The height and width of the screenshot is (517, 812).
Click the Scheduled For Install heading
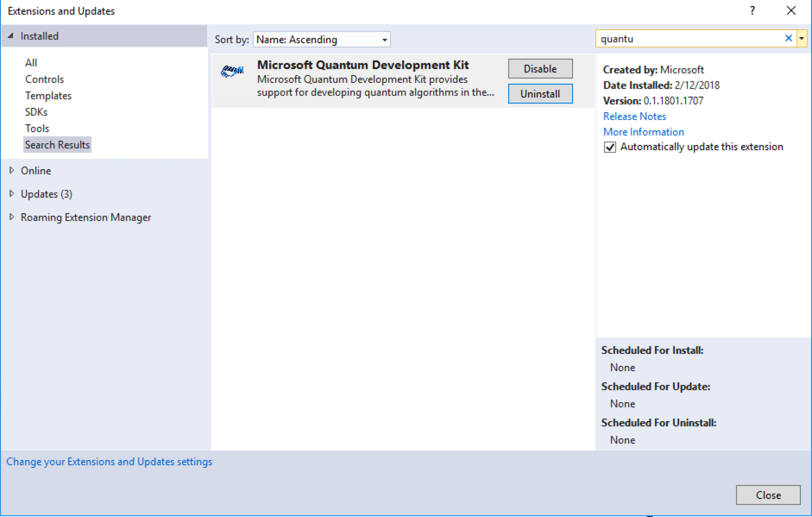coord(652,350)
